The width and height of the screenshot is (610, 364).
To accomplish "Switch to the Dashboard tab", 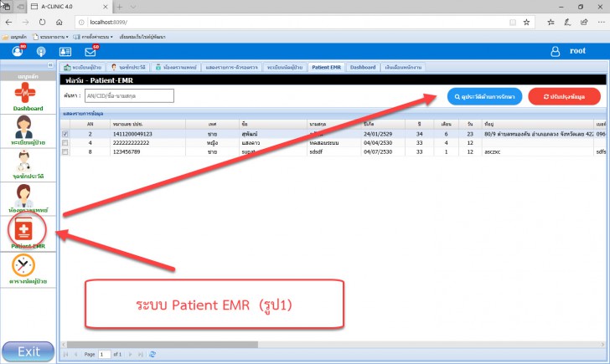I will [x=363, y=67].
